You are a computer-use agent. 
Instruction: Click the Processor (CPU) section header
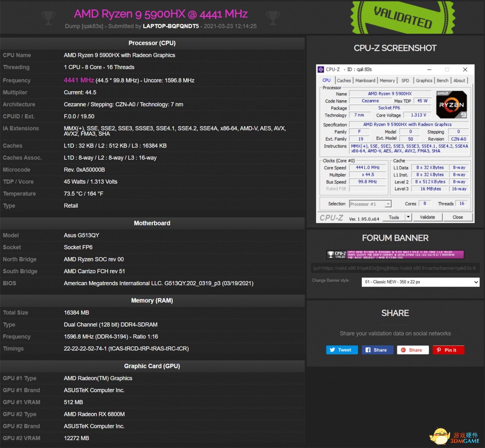click(x=152, y=43)
